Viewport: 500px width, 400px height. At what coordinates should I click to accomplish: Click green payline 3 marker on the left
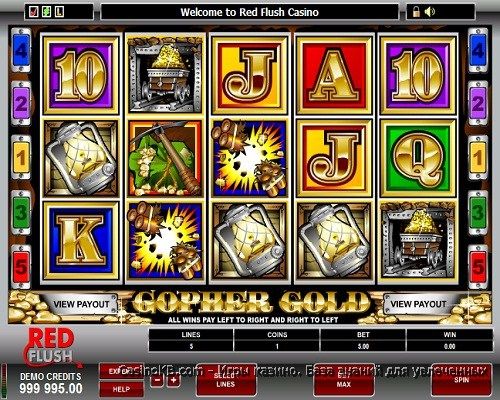tap(21, 213)
